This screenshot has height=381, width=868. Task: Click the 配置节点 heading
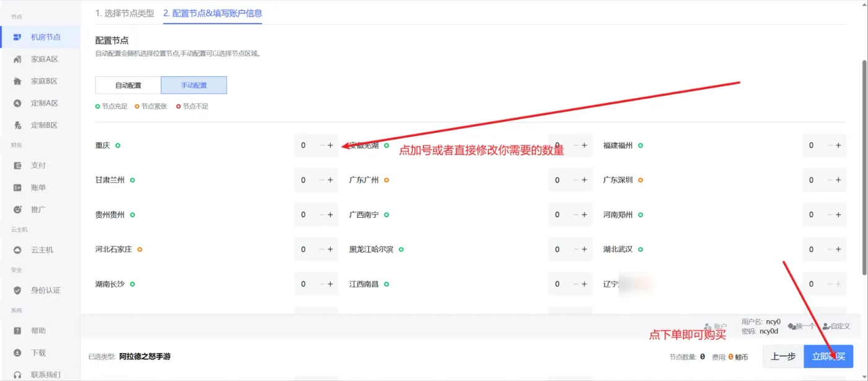coord(112,40)
